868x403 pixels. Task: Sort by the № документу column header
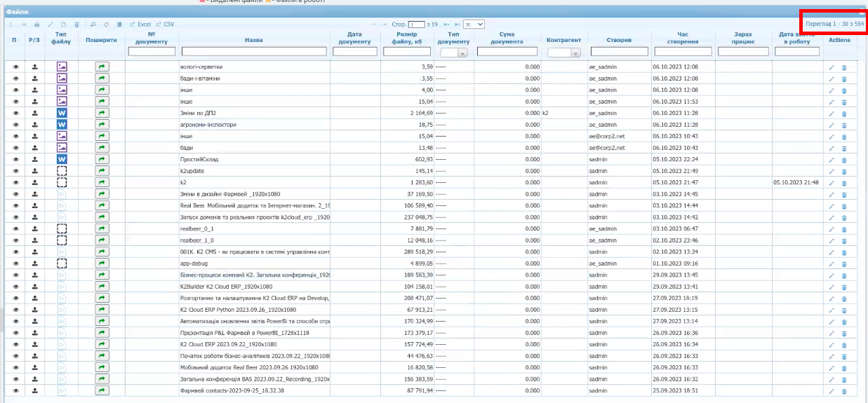pos(152,39)
